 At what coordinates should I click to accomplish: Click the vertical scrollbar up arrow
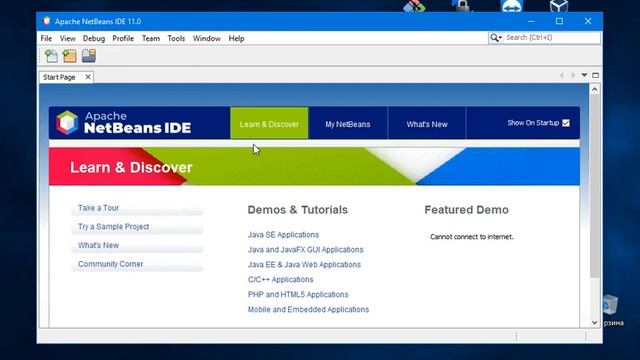(x=595, y=89)
